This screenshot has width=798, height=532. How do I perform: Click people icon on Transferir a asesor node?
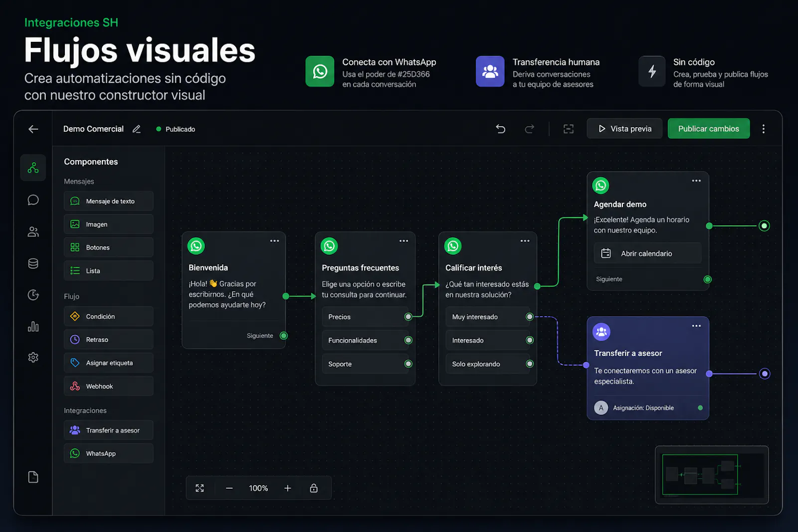(601, 332)
